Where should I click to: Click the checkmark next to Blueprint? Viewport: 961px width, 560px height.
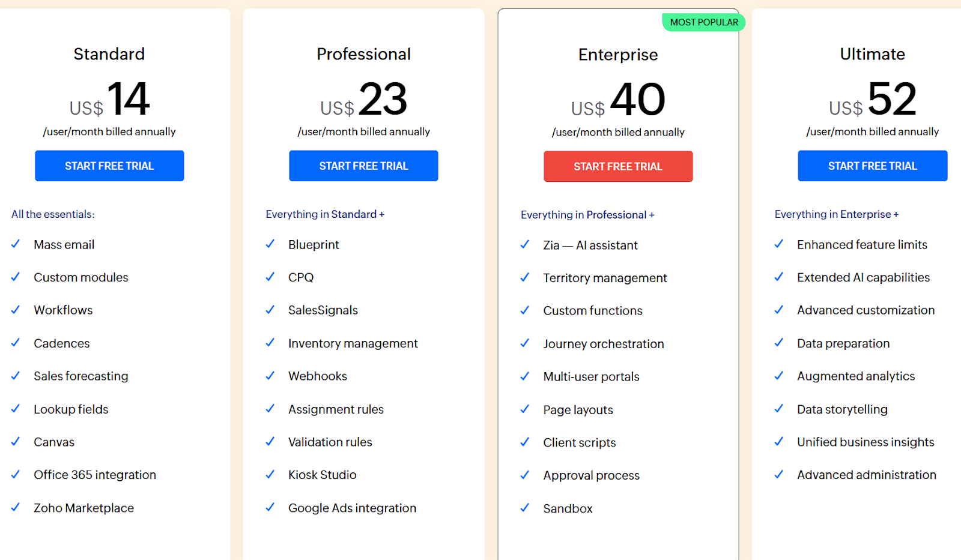[270, 244]
